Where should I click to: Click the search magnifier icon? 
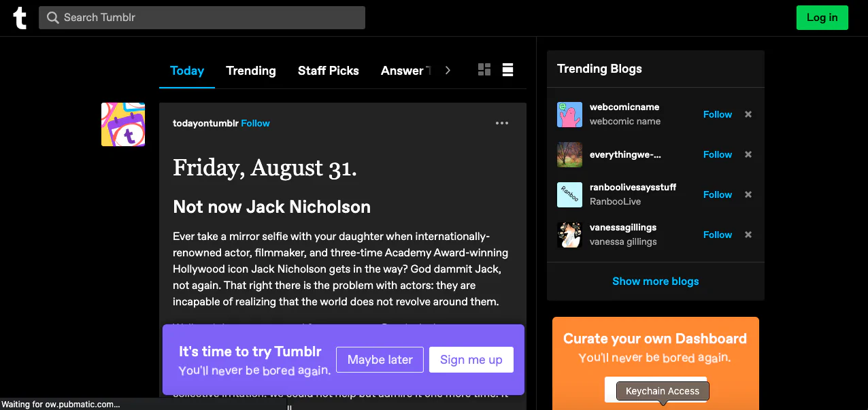52,18
